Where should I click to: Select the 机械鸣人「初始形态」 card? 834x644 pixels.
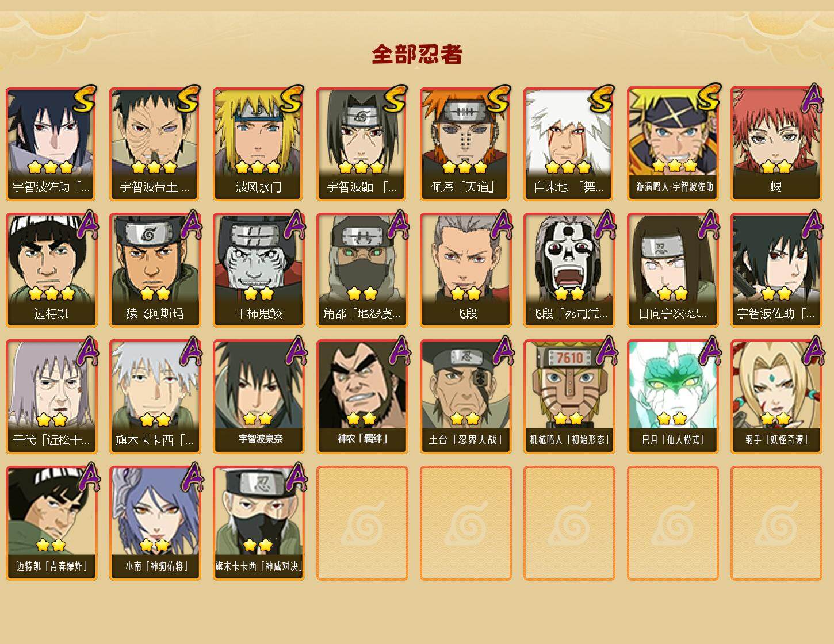point(569,397)
